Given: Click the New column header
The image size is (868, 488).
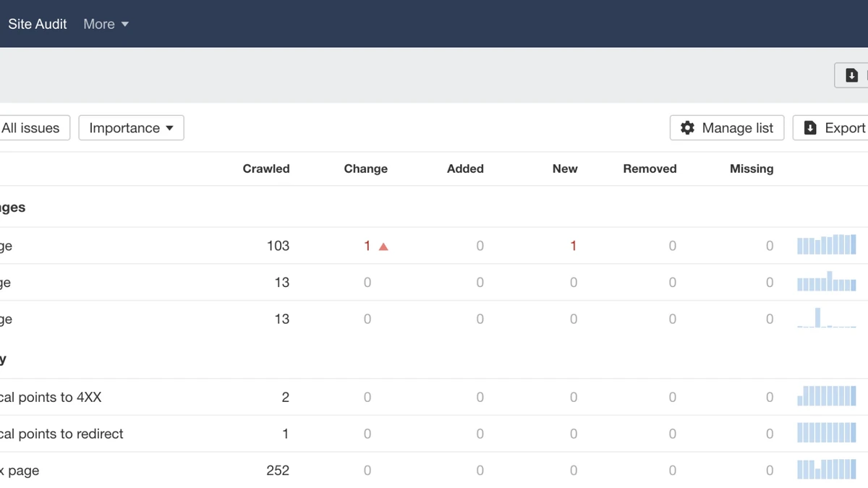Looking at the screenshot, I should click(565, 168).
